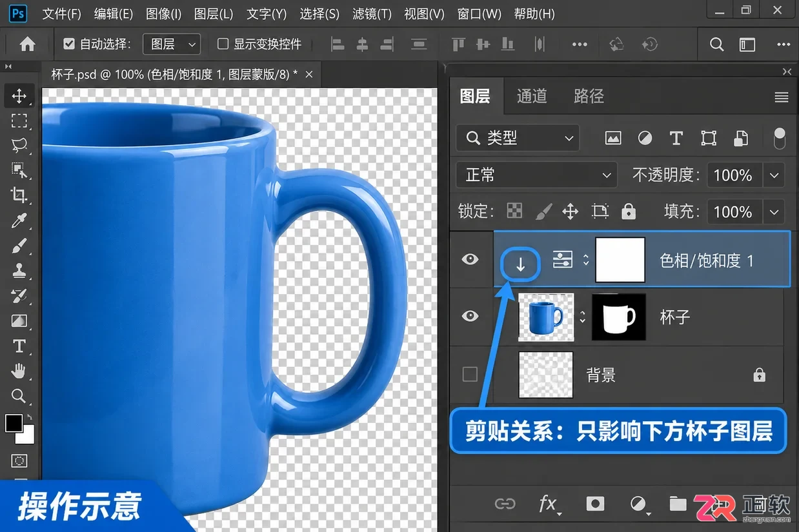Uncheck the 自动选择 checkbox

(69, 44)
